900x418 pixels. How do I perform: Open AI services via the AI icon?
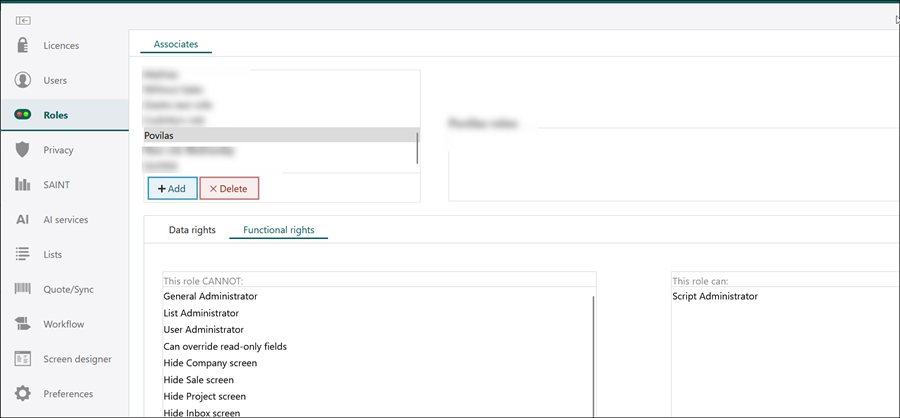pos(22,219)
